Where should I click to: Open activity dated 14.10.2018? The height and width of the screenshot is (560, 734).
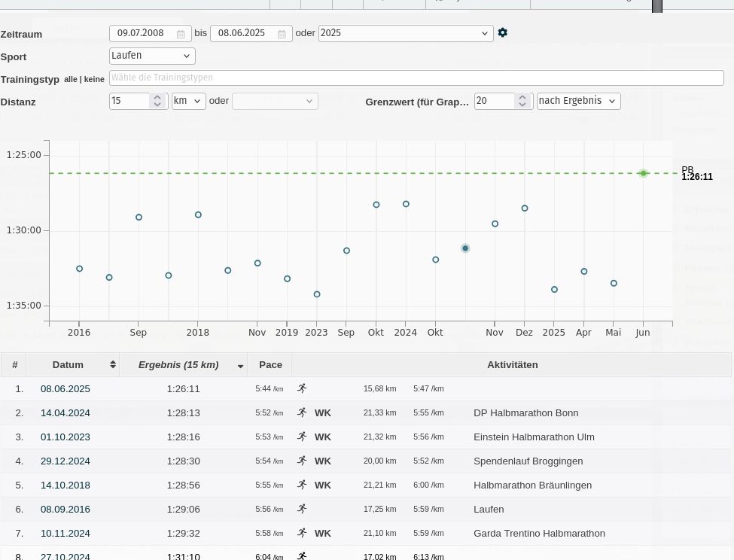click(x=65, y=485)
